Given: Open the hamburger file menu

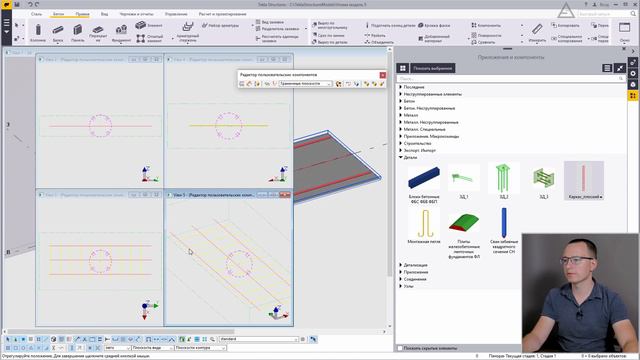Looking at the screenshot, I should [x=6, y=25].
